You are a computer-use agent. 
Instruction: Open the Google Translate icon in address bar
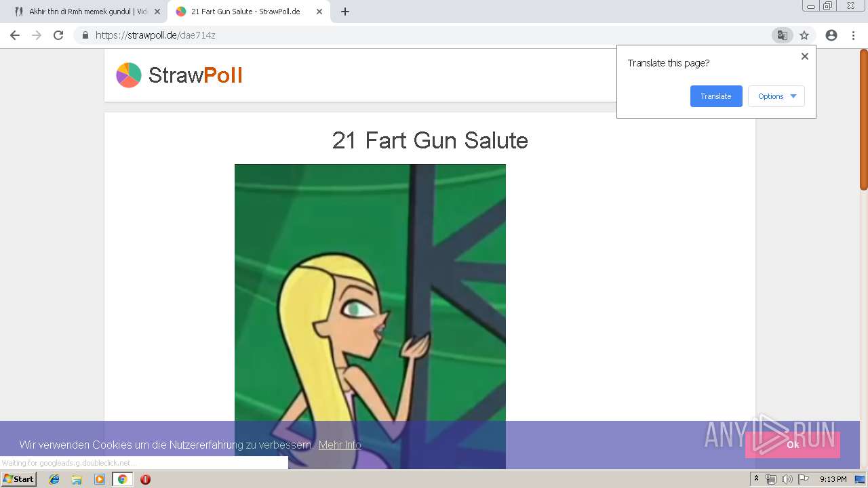point(782,35)
